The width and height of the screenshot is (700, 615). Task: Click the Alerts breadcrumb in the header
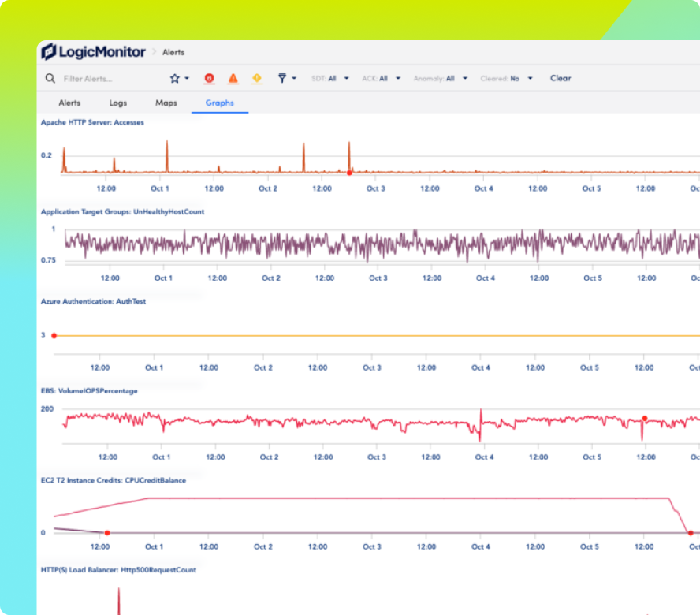(173, 52)
